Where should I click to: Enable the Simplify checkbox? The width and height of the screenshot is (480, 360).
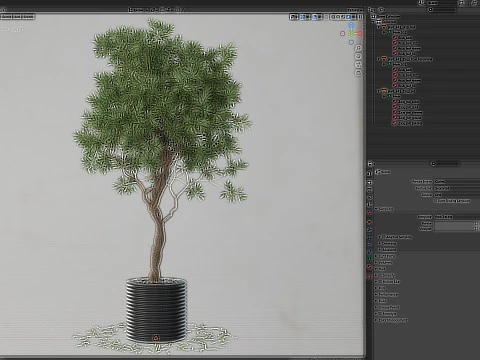(x=381, y=275)
